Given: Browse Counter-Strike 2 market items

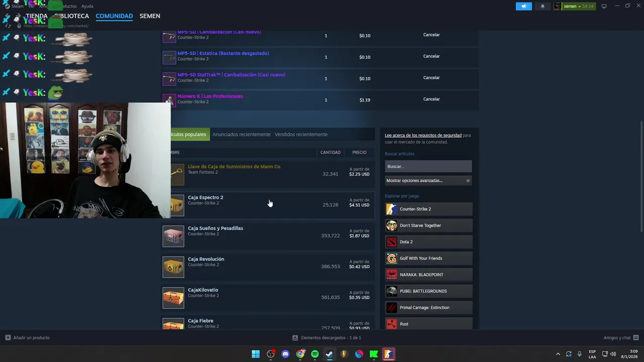Looking at the screenshot, I should tap(429, 209).
